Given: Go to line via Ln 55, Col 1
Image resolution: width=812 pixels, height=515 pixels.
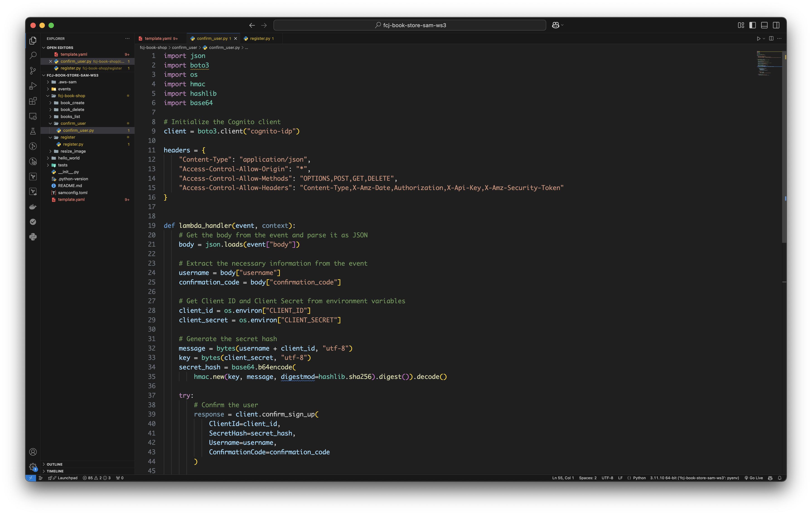Looking at the screenshot, I should point(563,478).
